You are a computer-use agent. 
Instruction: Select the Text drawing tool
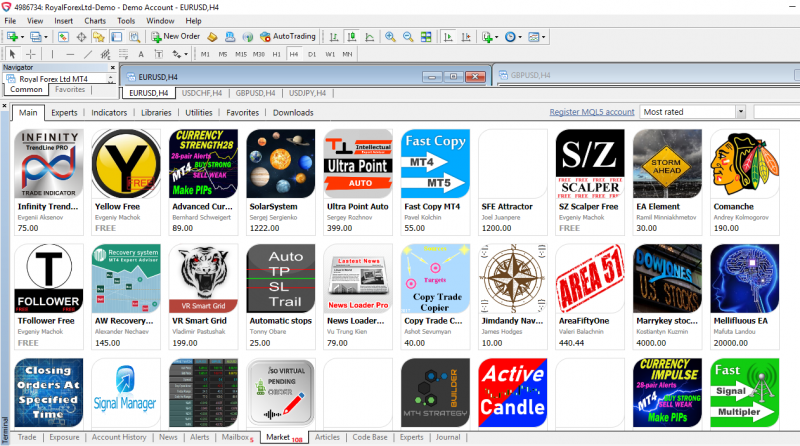coord(141,54)
